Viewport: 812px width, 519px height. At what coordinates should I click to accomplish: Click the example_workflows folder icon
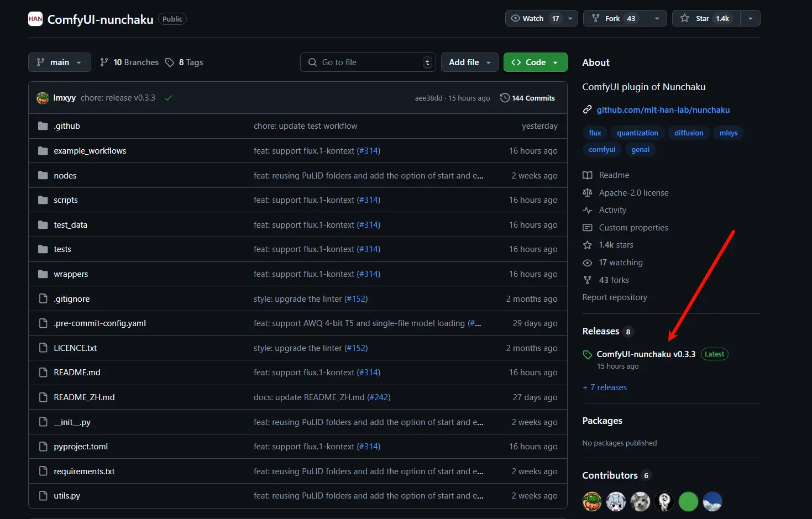(43, 151)
